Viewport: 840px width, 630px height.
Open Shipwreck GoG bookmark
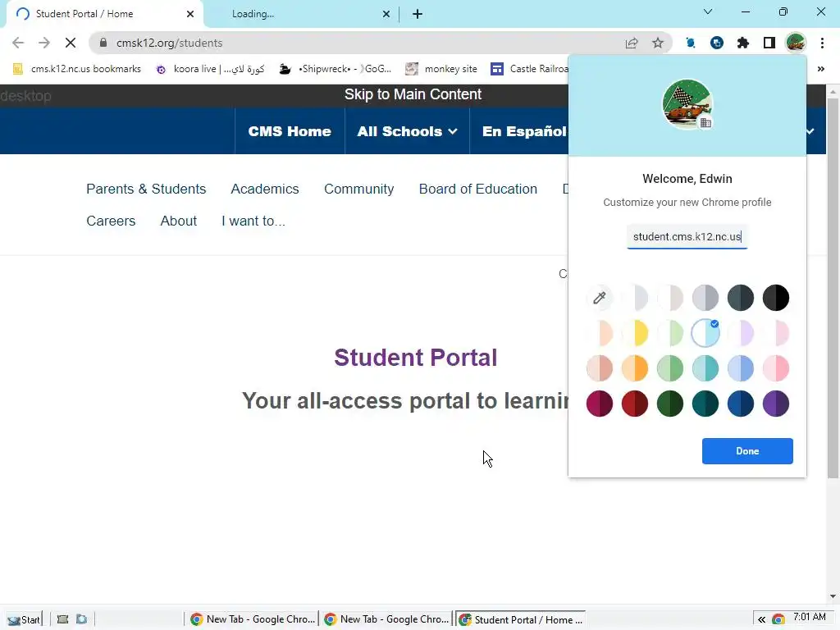tap(336, 69)
